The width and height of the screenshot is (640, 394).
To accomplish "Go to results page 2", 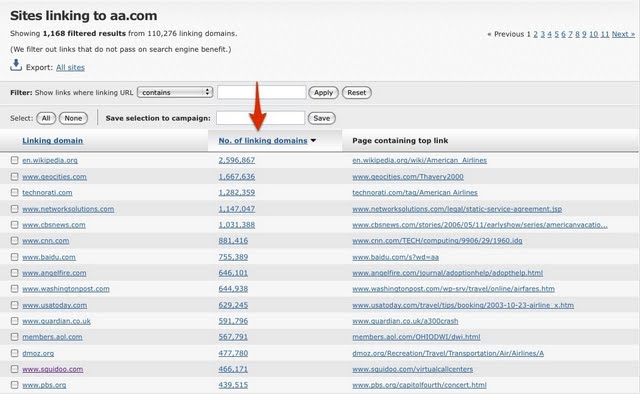I will 536,34.
